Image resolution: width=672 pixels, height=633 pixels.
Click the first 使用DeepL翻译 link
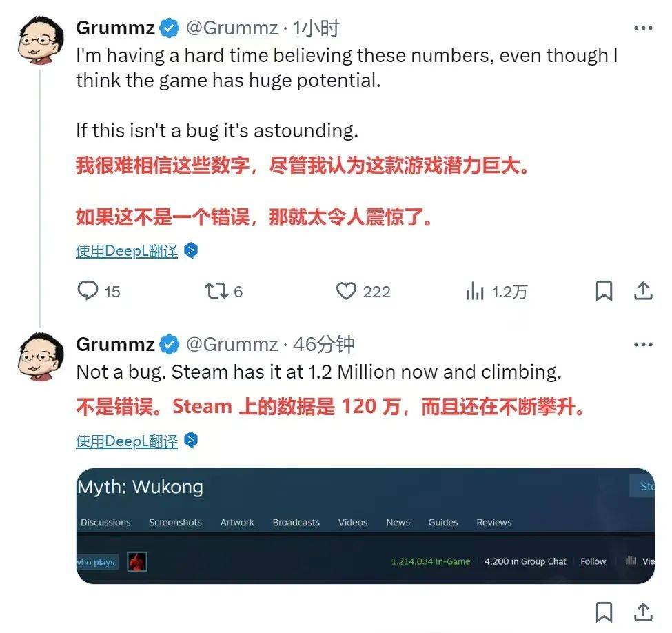pyautogui.click(x=127, y=251)
